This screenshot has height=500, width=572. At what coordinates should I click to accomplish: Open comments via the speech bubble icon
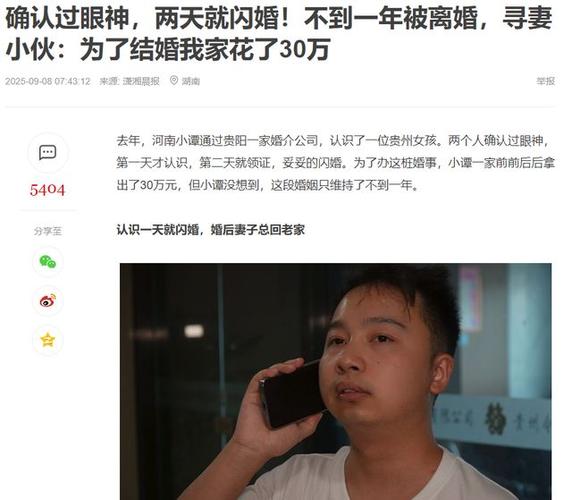tap(47, 152)
